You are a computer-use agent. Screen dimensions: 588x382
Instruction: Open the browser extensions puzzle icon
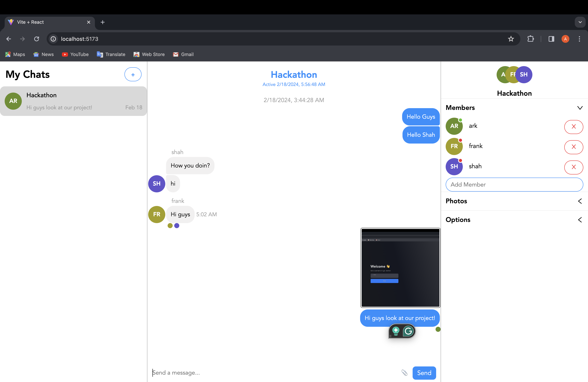click(530, 39)
